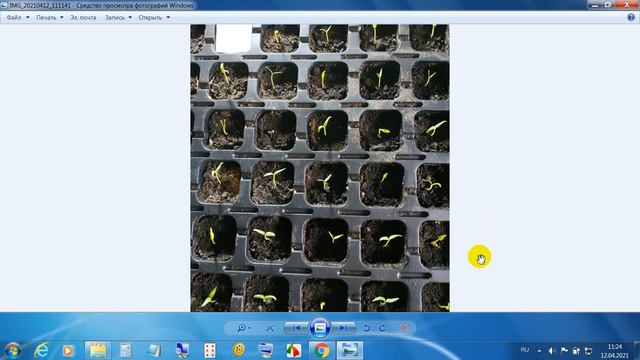Rotate the photo clockwise
Screen dimensions: 640x360
pos(382,328)
